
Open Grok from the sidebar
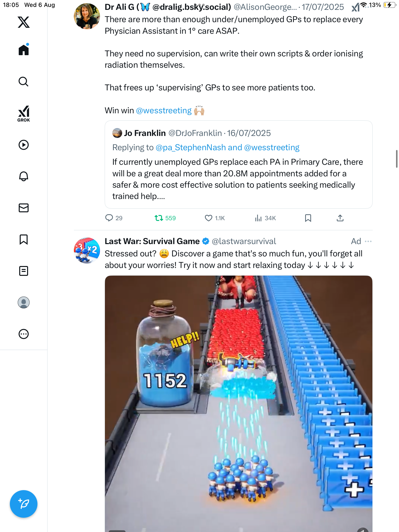click(24, 114)
